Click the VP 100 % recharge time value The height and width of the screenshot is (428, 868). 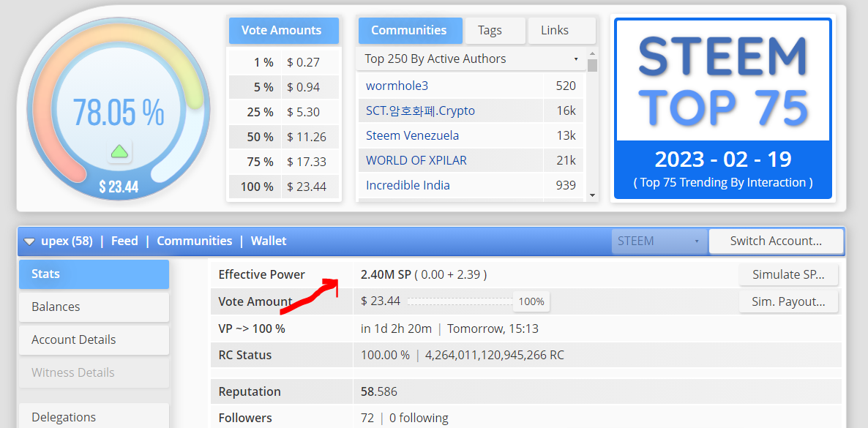[x=449, y=329]
